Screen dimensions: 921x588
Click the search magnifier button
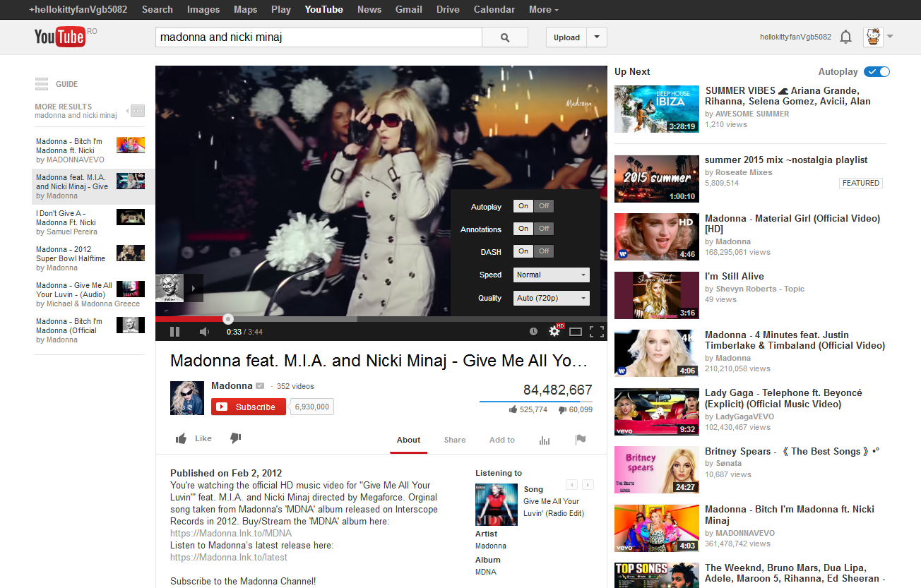coord(505,37)
